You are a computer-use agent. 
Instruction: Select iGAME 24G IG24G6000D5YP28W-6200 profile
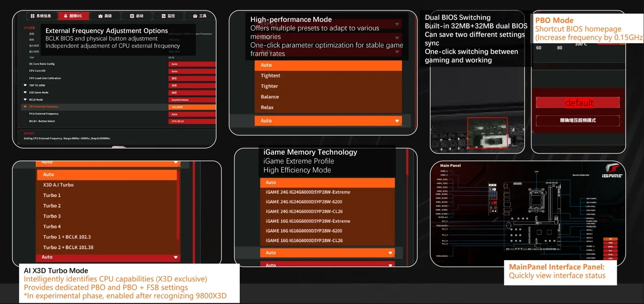(x=327, y=202)
